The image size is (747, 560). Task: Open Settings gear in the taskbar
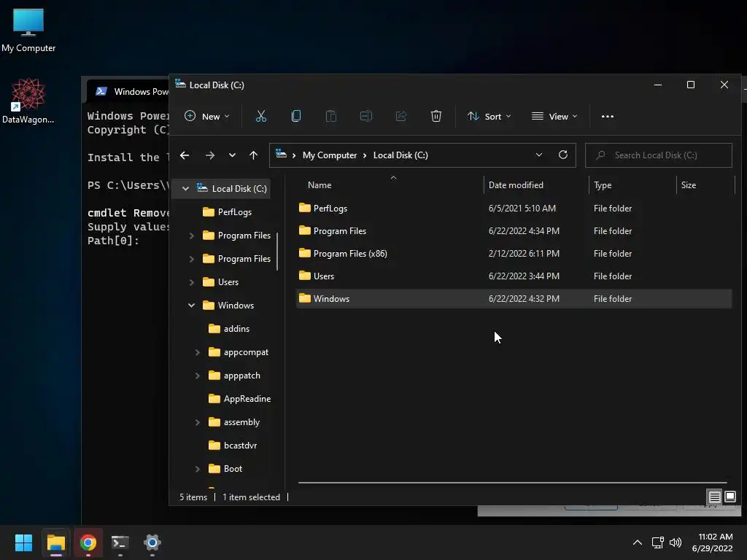(x=152, y=542)
